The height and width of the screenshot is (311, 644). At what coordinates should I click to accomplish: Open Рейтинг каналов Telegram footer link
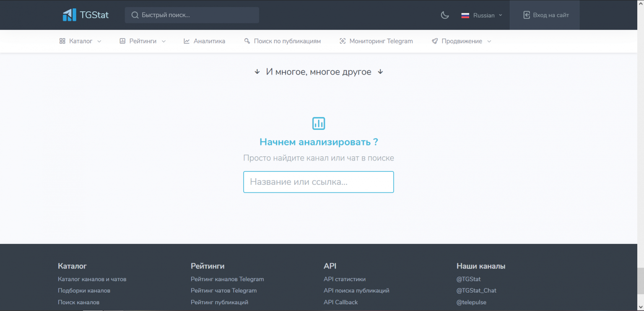[x=227, y=279]
